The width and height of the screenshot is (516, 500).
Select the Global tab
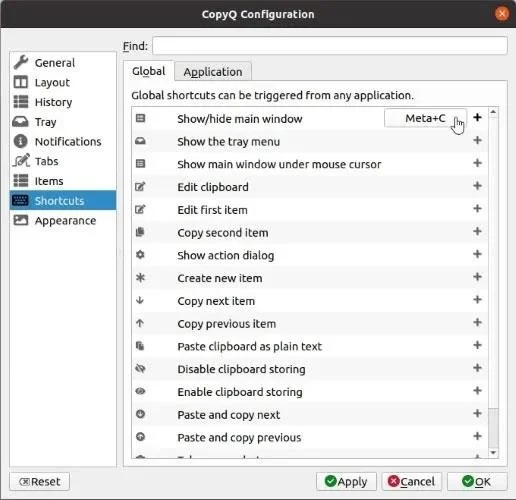tap(149, 71)
